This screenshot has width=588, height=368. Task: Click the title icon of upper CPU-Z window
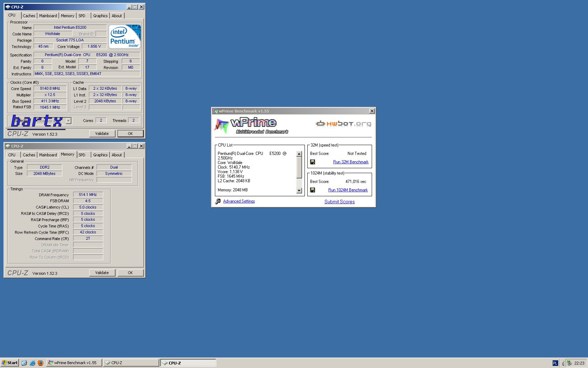(8, 7)
